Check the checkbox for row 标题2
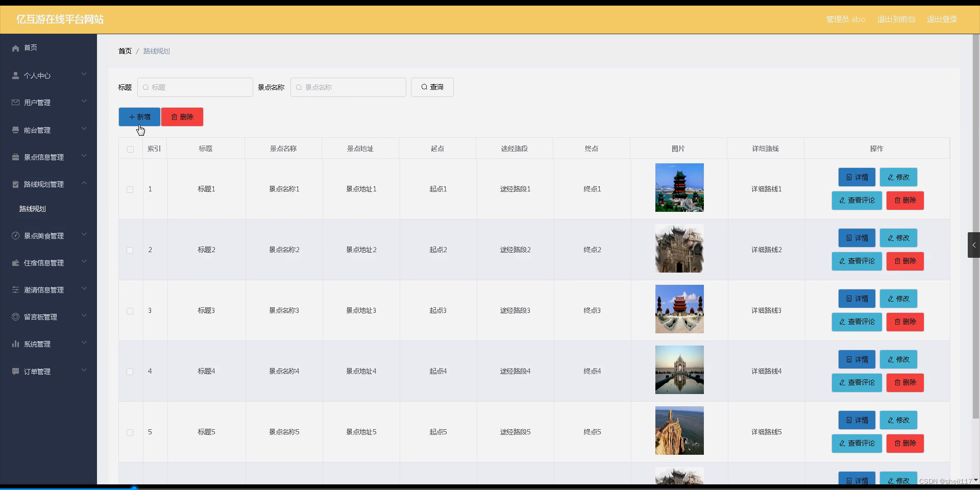 click(x=130, y=250)
